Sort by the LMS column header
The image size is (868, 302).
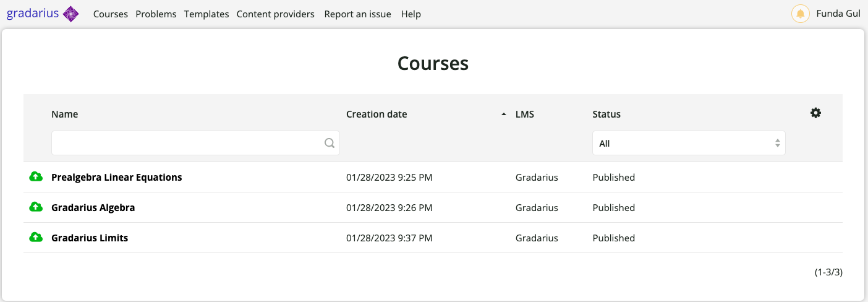[524, 114]
